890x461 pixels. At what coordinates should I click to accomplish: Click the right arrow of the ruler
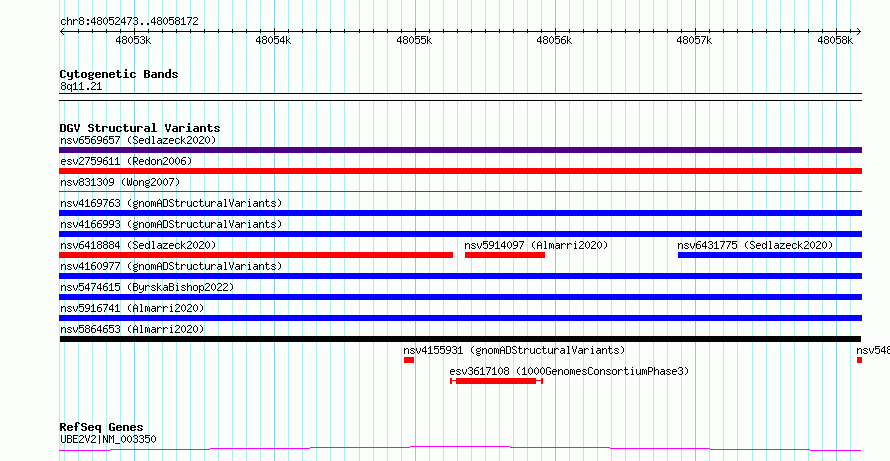[x=858, y=32]
